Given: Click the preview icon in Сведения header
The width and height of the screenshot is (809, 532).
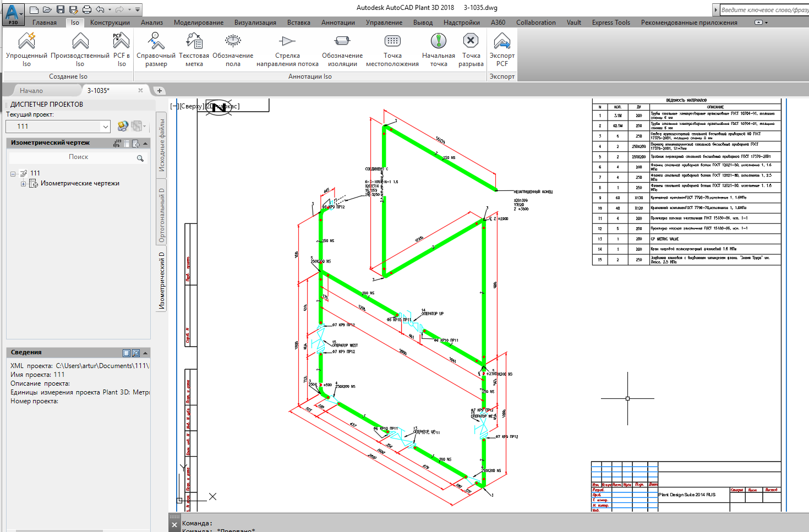Looking at the screenshot, I should (136, 353).
